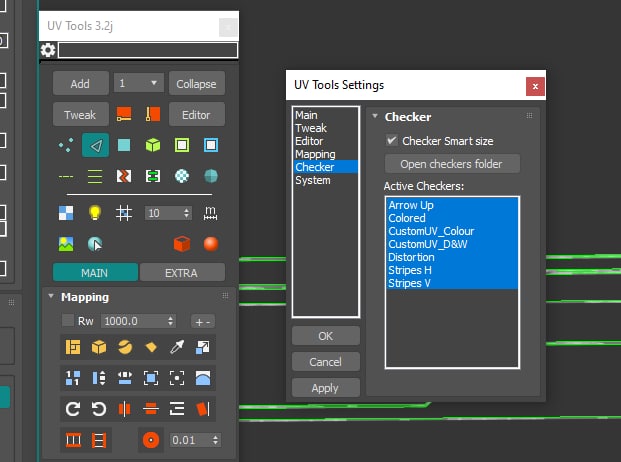This screenshot has width=621, height=462.
Task: Click the orange rectangle with yellow edge icon
Action: pos(153,114)
